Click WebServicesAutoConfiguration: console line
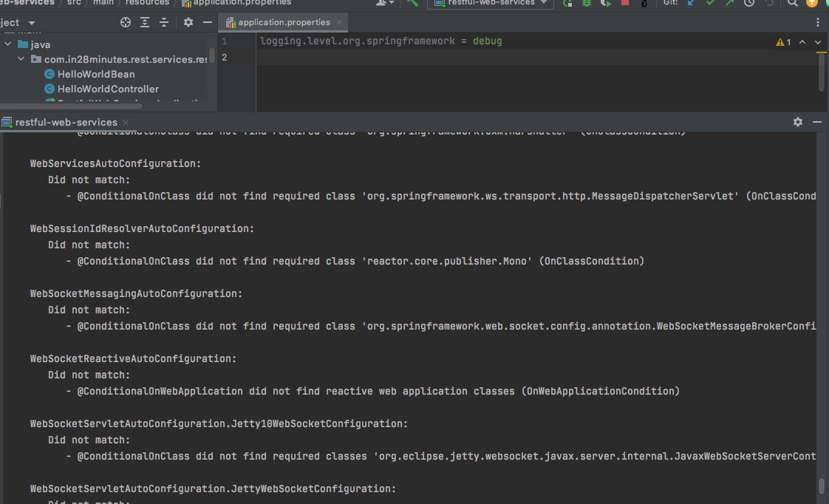829x504 pixels. tap(115, 163)
